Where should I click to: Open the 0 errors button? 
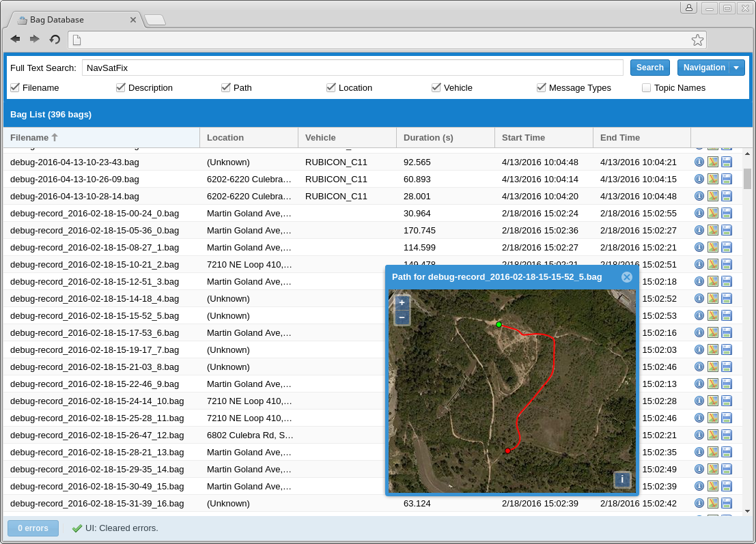pos(33,528)
